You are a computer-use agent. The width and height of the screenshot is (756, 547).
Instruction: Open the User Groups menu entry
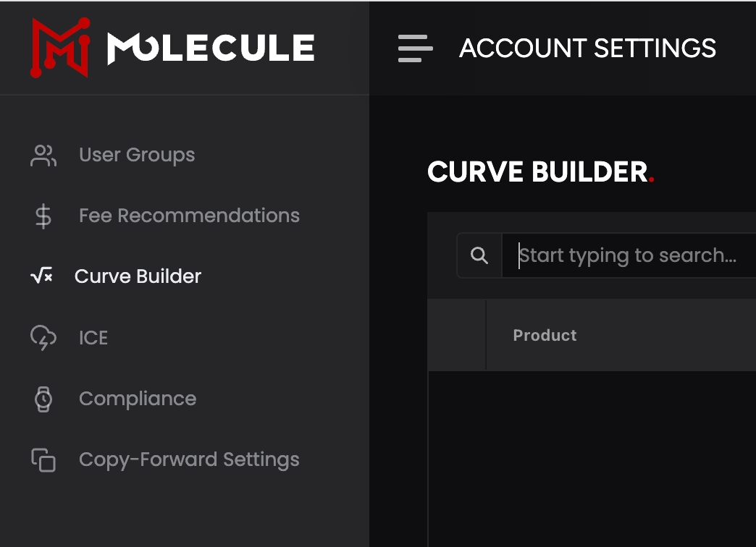pos(137,155)
